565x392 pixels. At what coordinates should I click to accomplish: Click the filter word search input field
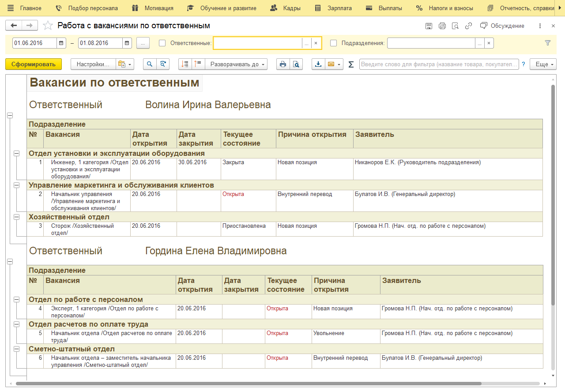439,64
